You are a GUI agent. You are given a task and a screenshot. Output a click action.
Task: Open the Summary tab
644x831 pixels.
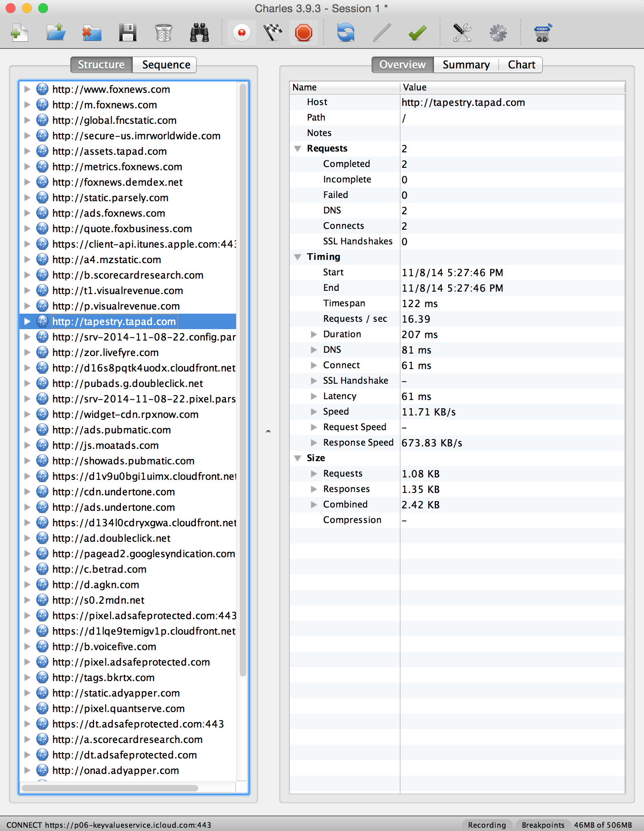(466, 65)
